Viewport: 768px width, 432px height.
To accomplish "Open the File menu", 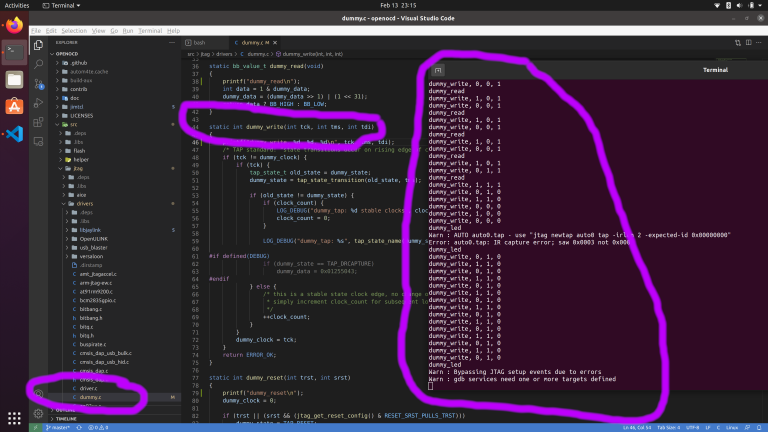I will click(36, 30).
